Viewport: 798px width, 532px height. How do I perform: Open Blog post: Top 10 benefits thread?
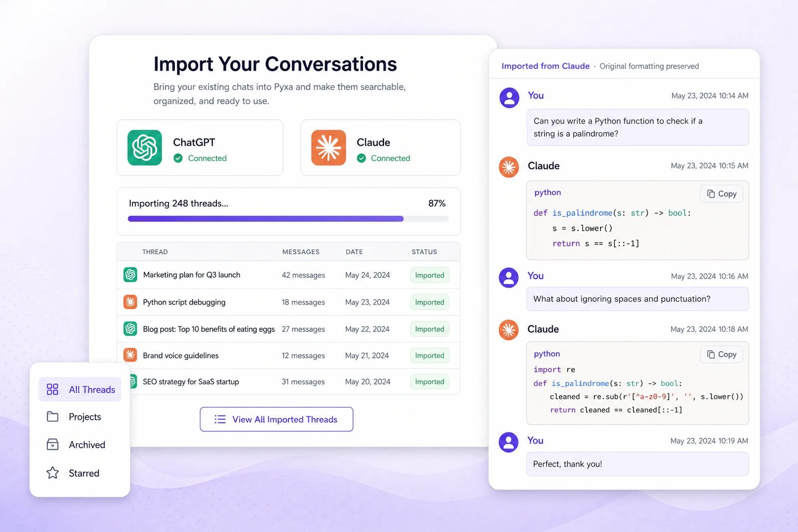[208, 329]
